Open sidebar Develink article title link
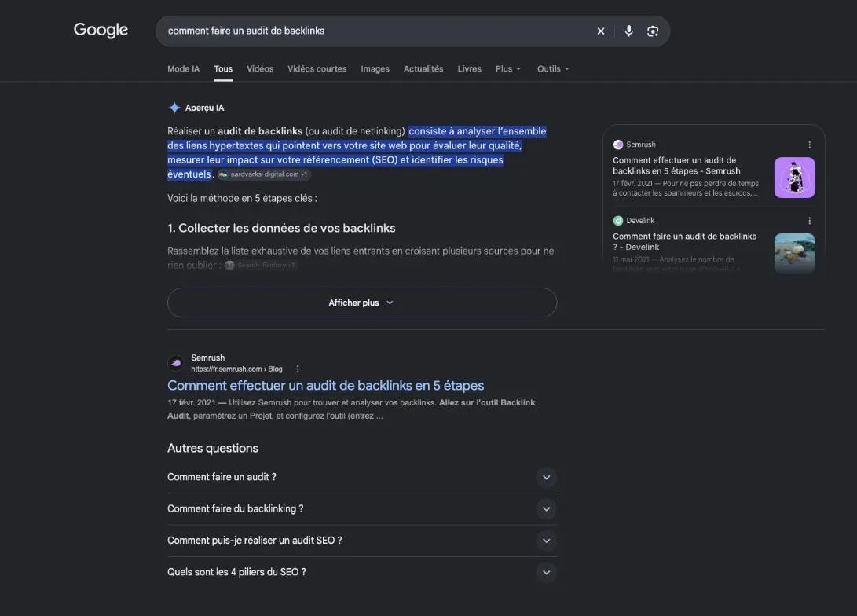857x616 pixels. [x=684, y=241]
